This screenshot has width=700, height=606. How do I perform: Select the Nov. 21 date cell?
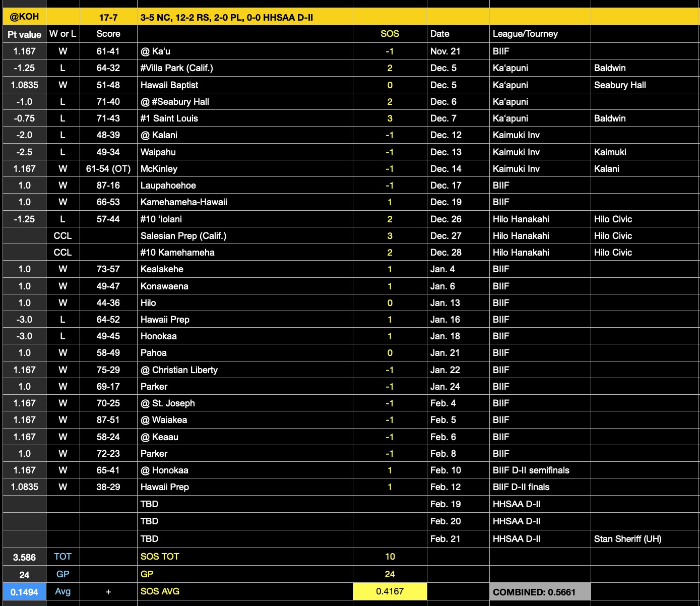[445, 51]
